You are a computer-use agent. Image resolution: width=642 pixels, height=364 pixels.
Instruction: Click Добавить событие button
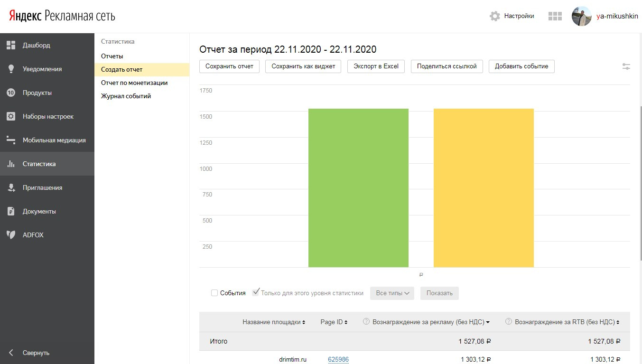click(521, 66)
